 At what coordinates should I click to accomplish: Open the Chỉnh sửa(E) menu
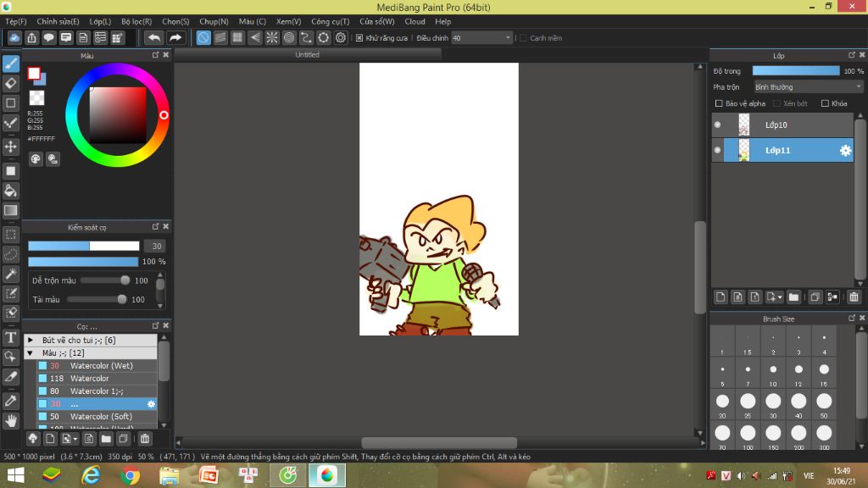[x=58, y=21]
